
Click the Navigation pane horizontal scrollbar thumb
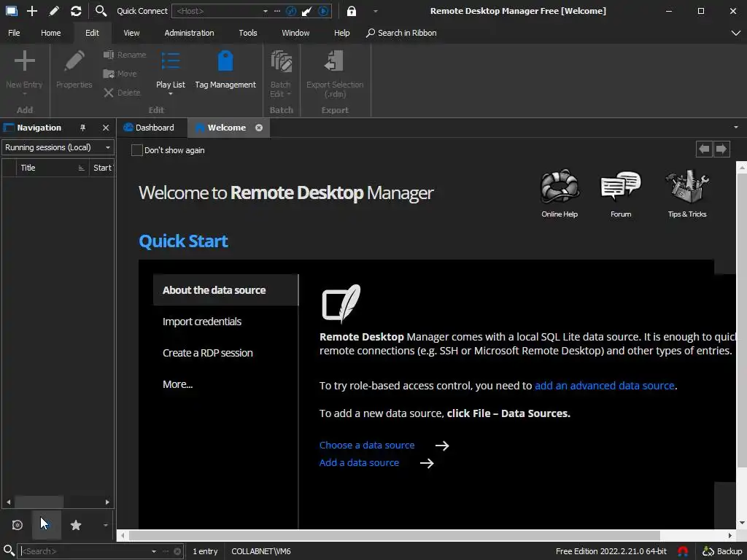tap(39, 502)
